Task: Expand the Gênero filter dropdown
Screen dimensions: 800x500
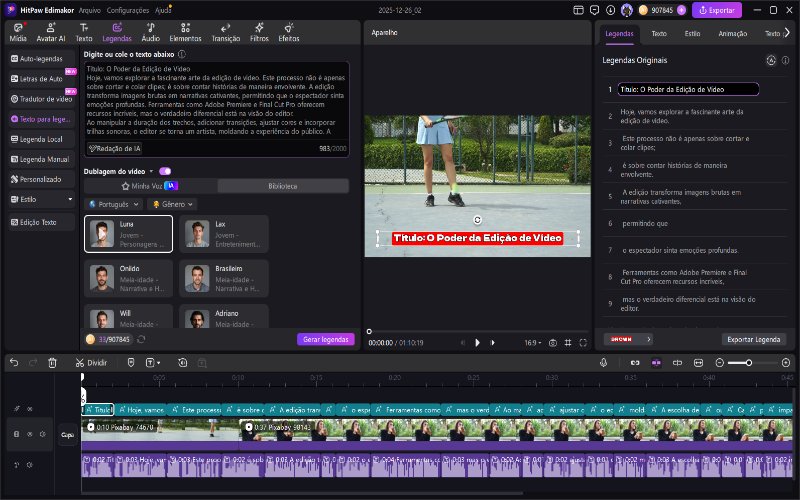Action: point(172,204)
